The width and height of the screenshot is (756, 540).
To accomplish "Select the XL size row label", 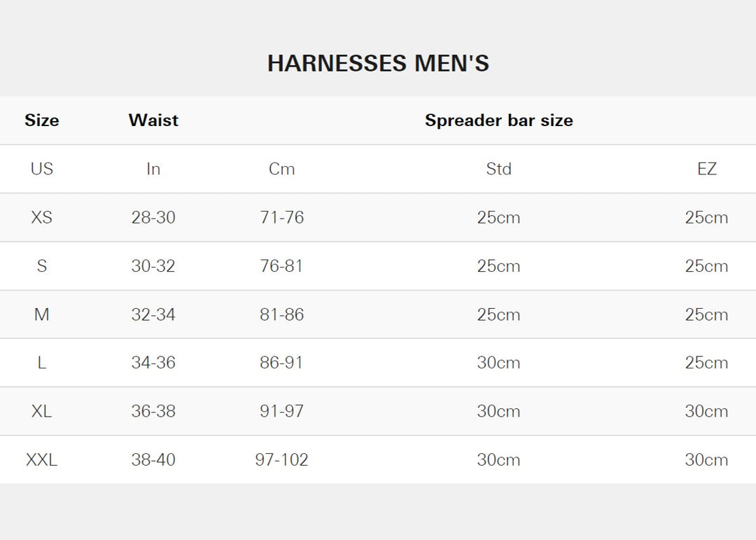I will (42, 411).
